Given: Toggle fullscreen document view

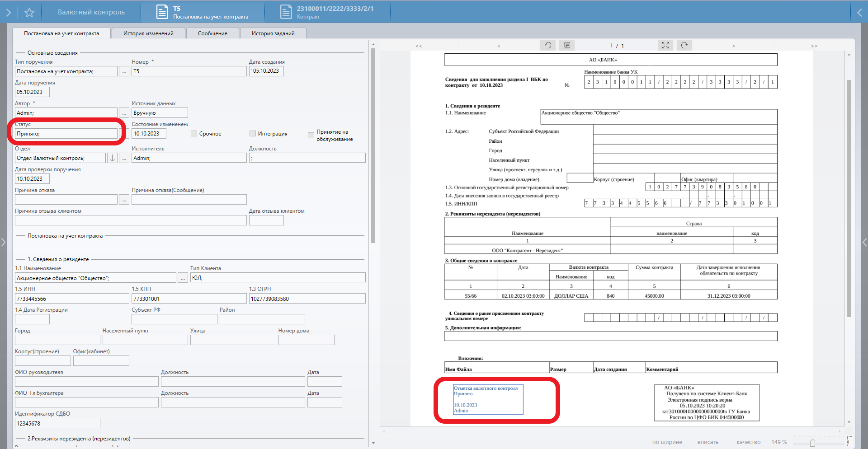Looking at the screenshot, I should (x=665, y=45).
